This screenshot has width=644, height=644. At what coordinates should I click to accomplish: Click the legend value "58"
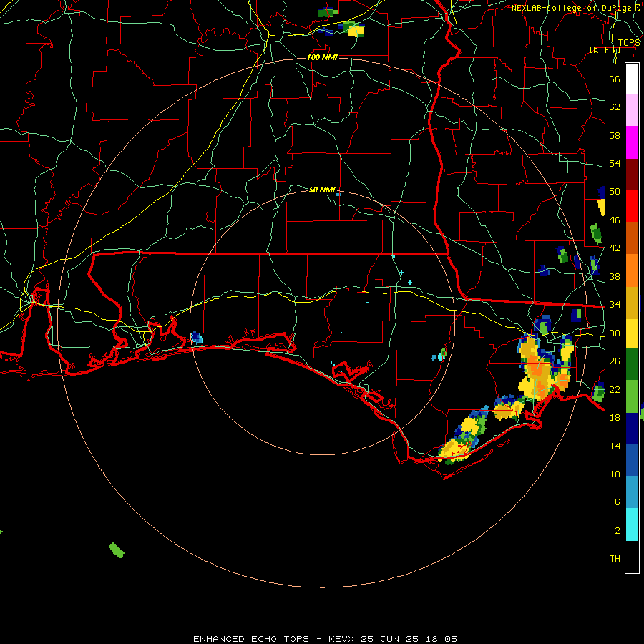(615, 135)
